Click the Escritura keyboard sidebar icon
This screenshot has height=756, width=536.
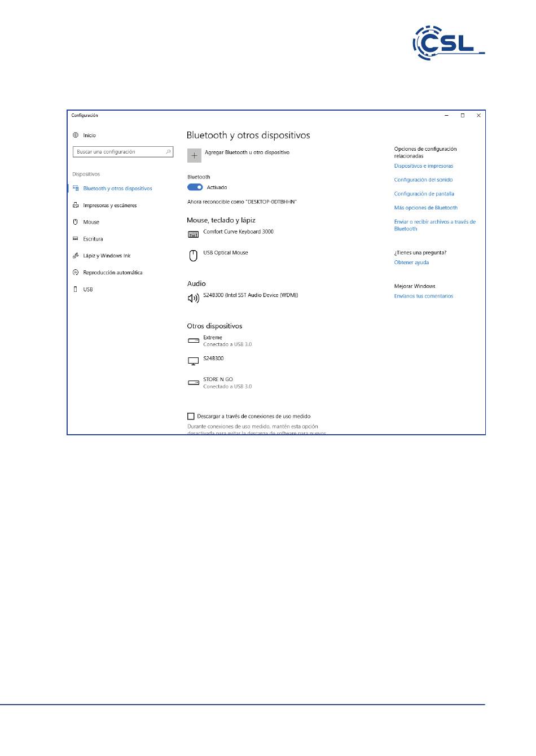tap(76, 239)
